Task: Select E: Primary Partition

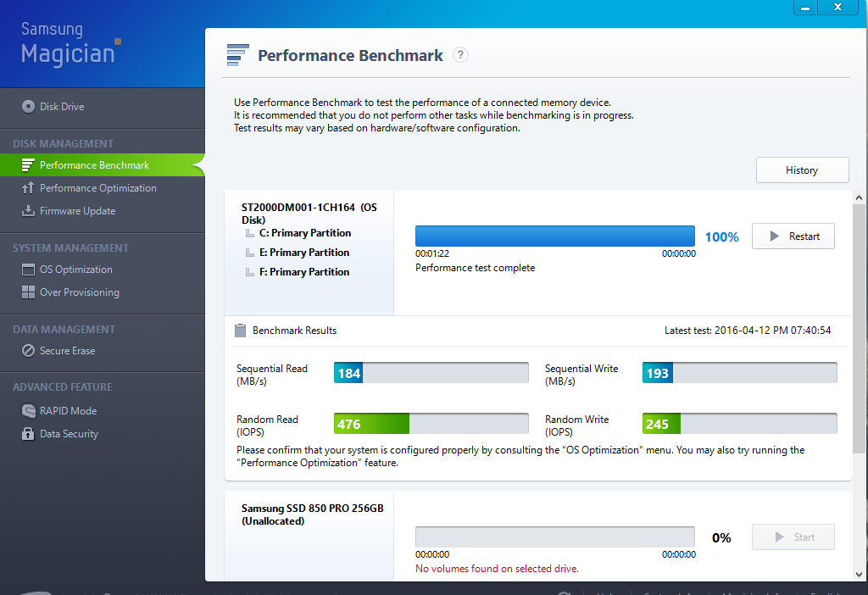Action: pyautogui.click(x=304, y=253)
